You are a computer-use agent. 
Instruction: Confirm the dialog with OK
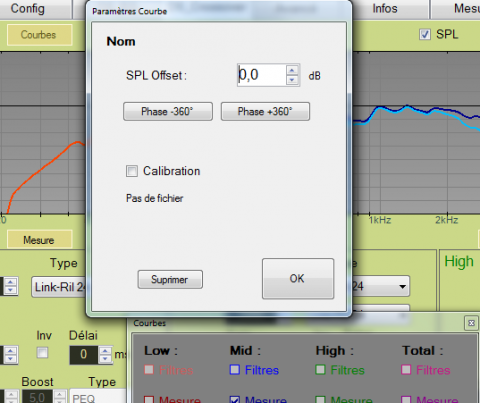pos(298,279)
